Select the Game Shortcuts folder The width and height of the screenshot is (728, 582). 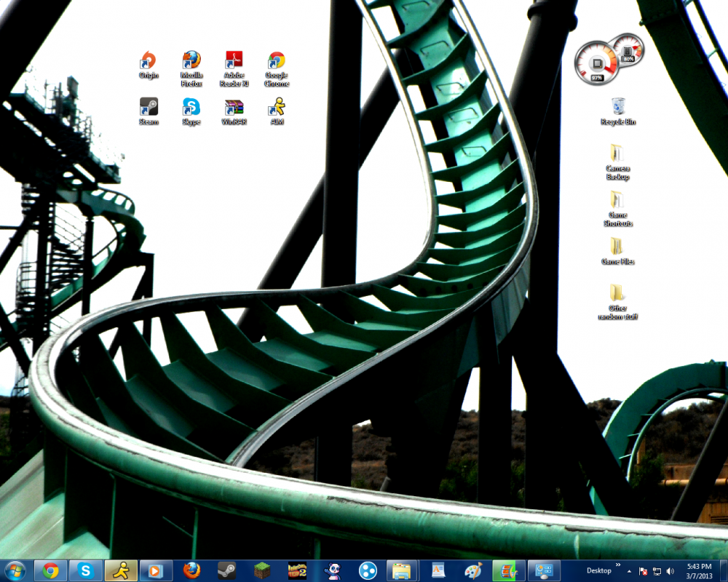[x=617, y=201]
